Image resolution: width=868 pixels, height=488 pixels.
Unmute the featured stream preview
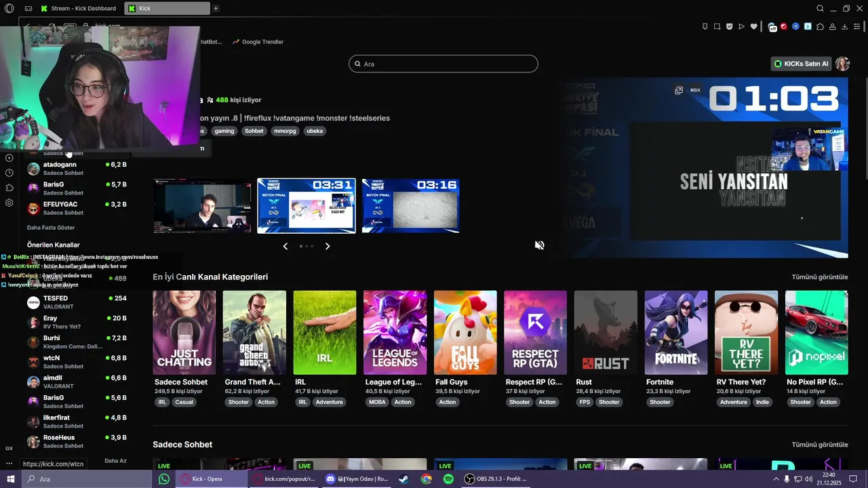(539, 245)
